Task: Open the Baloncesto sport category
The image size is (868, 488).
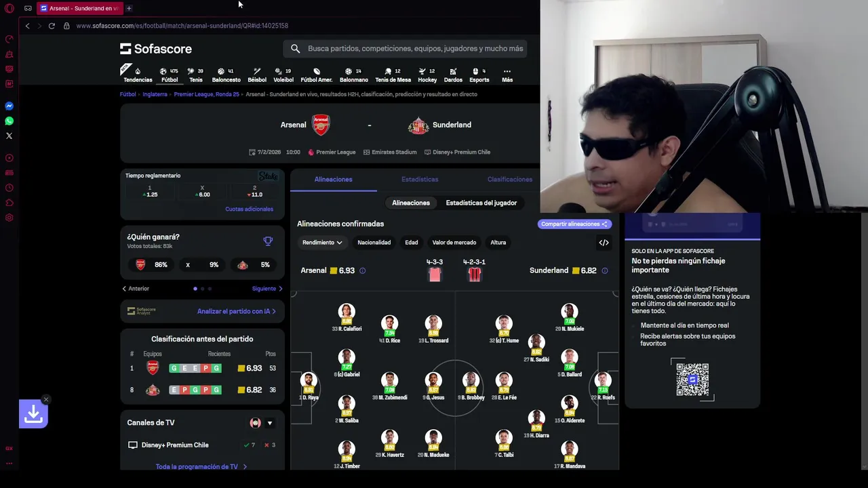Action: (x=226, y=75)
